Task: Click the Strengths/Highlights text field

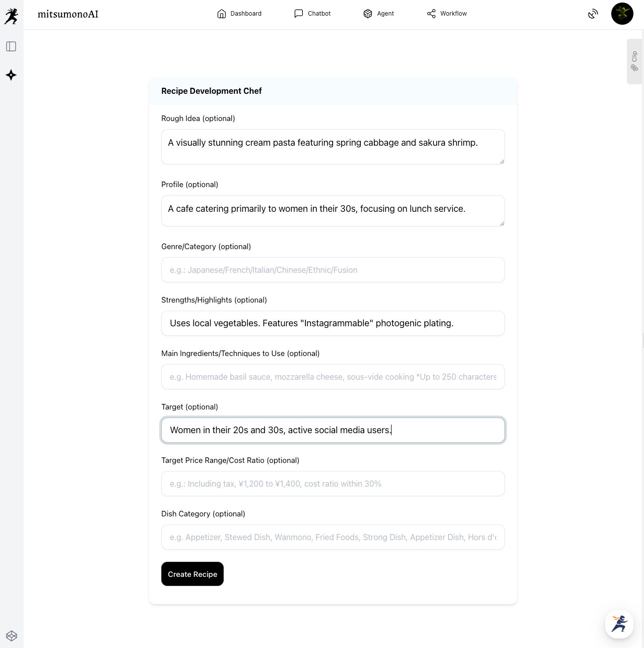Action: click(x=333, y=323)
